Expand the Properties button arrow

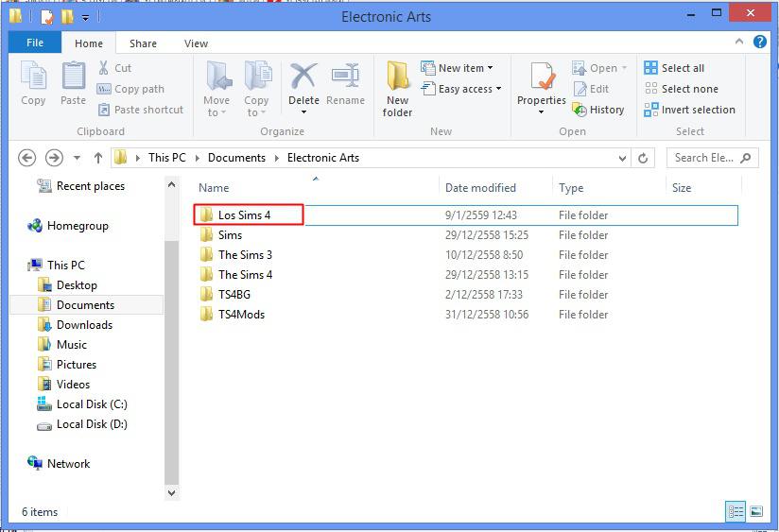click(x=541, y=112)
